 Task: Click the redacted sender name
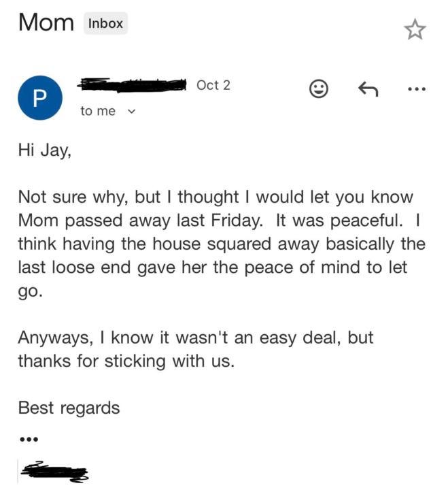133,85
